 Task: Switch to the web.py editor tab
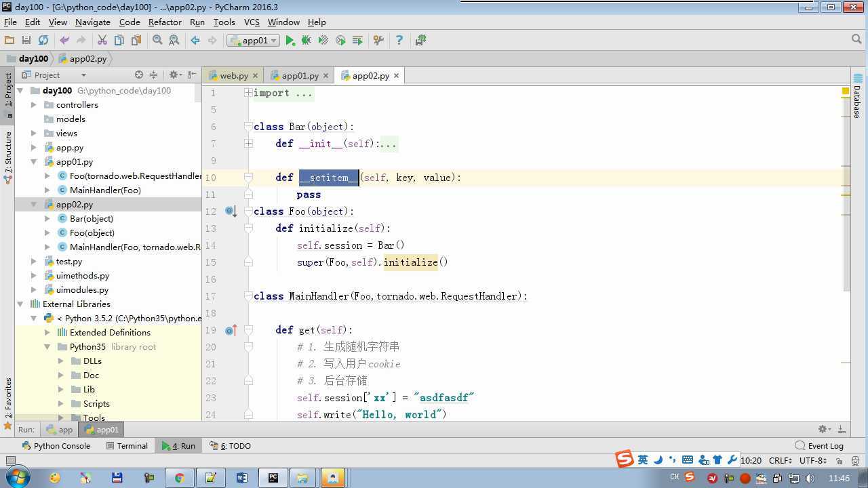(234, 76)
